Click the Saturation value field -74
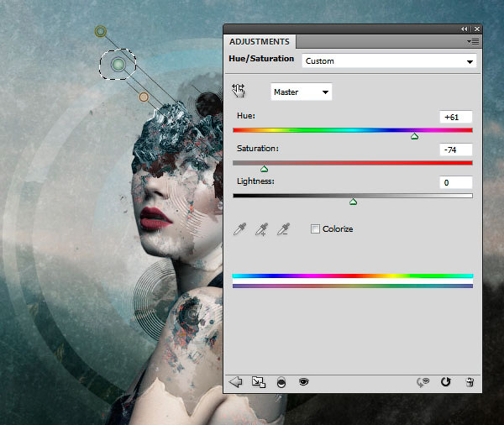The width and height of the screenshot is (504, 425). point(456,150)
